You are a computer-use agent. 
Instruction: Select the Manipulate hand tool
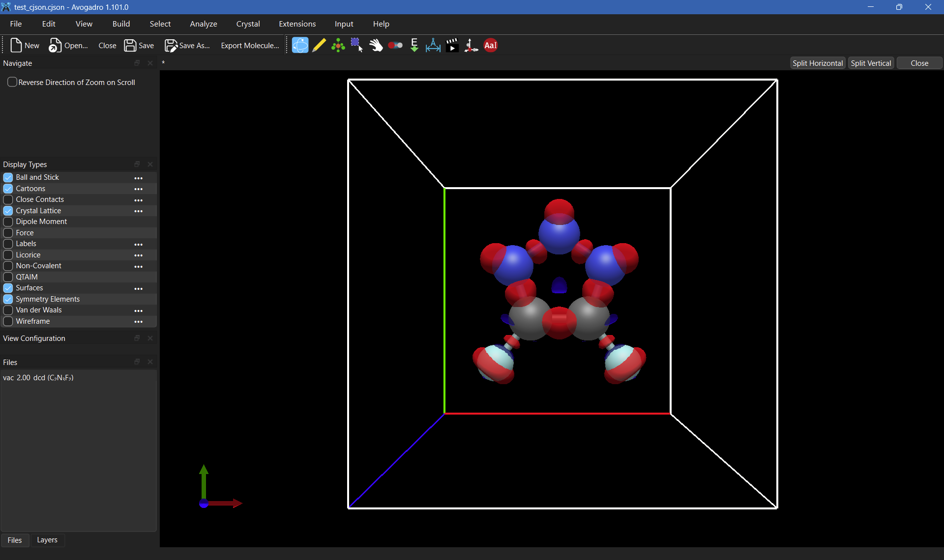tap(376, 45)
